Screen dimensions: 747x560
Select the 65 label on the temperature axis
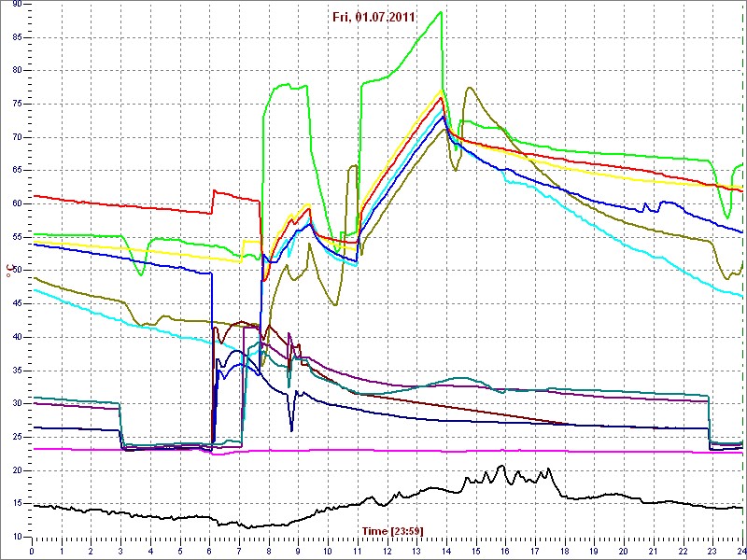(x=17, y=171)
